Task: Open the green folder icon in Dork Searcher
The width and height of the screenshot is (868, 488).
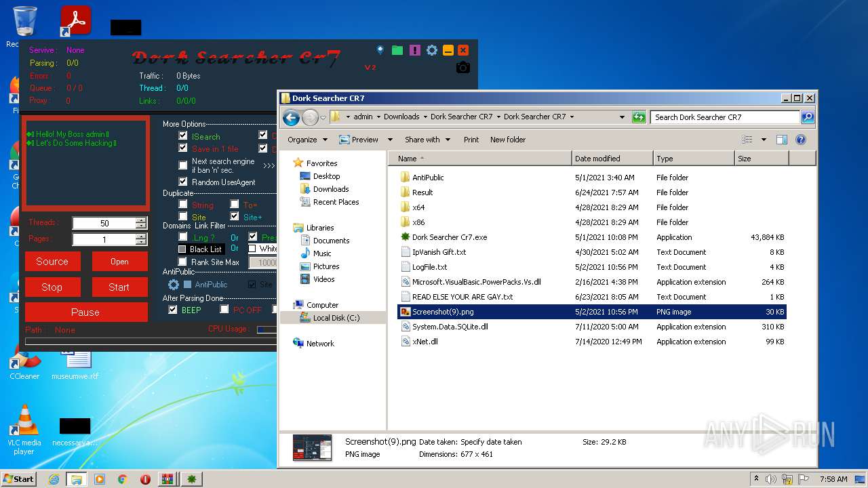Action: click(x=397, y=50)
